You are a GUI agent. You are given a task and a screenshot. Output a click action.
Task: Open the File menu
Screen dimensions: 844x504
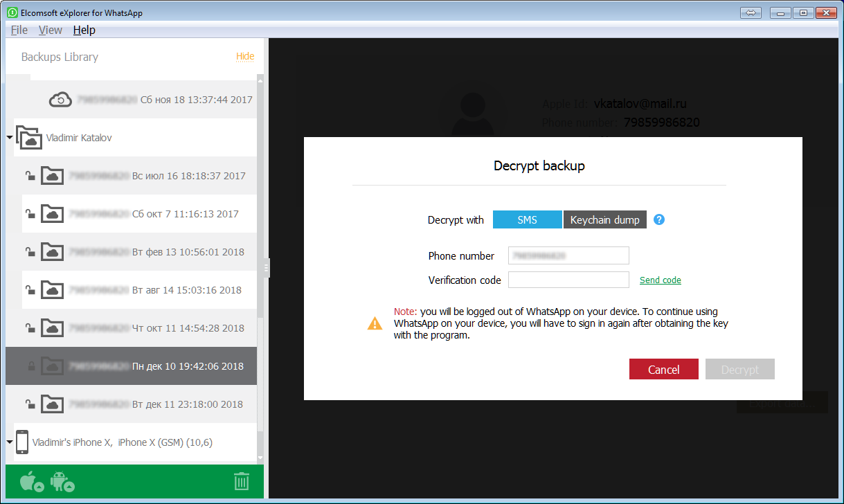click(x=19, y=30)
